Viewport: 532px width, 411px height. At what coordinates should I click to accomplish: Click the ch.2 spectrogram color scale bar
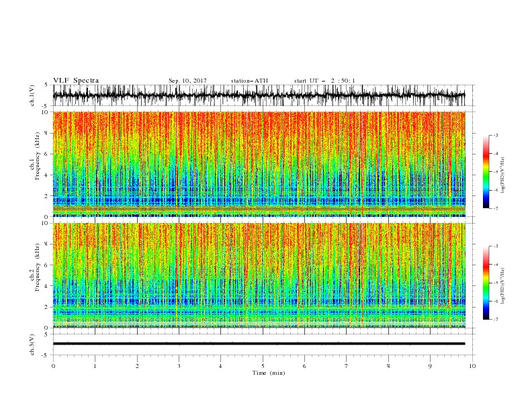(486, 283)
